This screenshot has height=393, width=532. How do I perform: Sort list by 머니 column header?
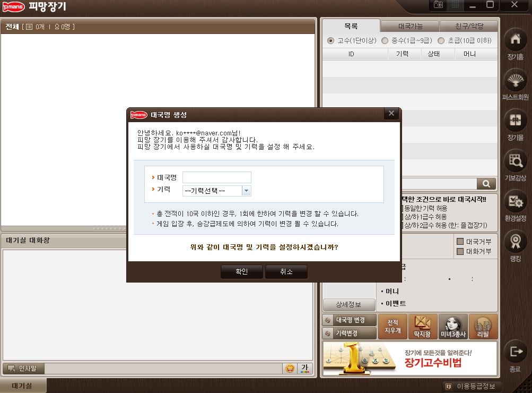pyautogui.click(x=476, y=54)
